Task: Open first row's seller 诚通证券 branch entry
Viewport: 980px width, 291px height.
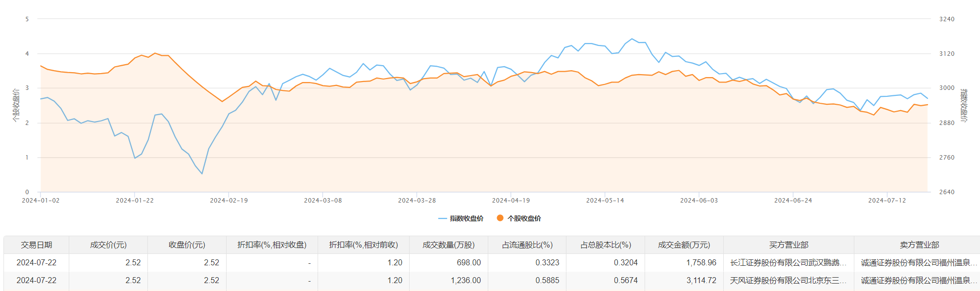Action: point(919,263)
